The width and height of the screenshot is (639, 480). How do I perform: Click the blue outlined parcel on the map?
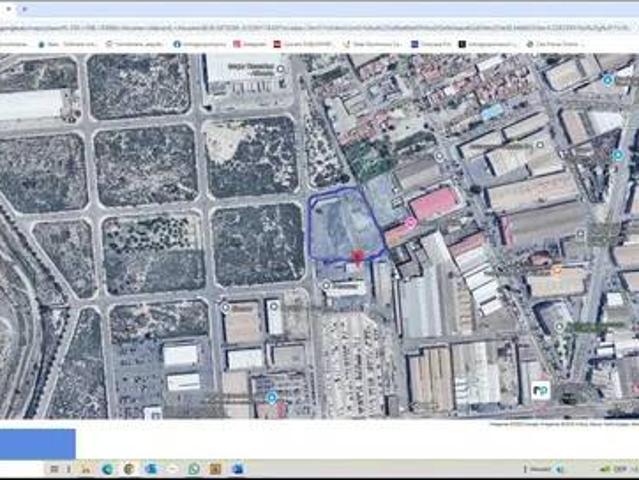(346, 223)
